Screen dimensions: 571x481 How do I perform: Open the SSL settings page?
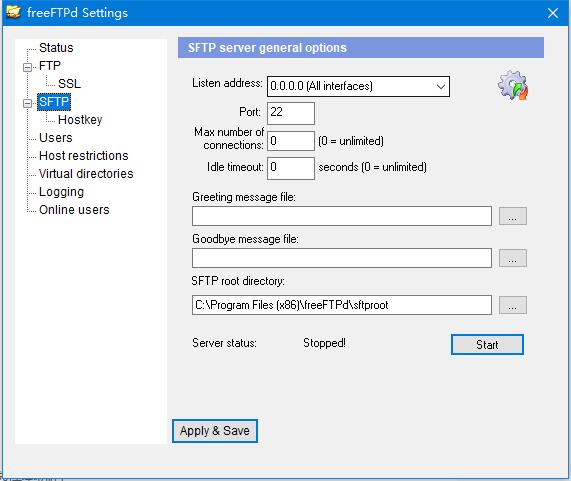click(69, 83)
